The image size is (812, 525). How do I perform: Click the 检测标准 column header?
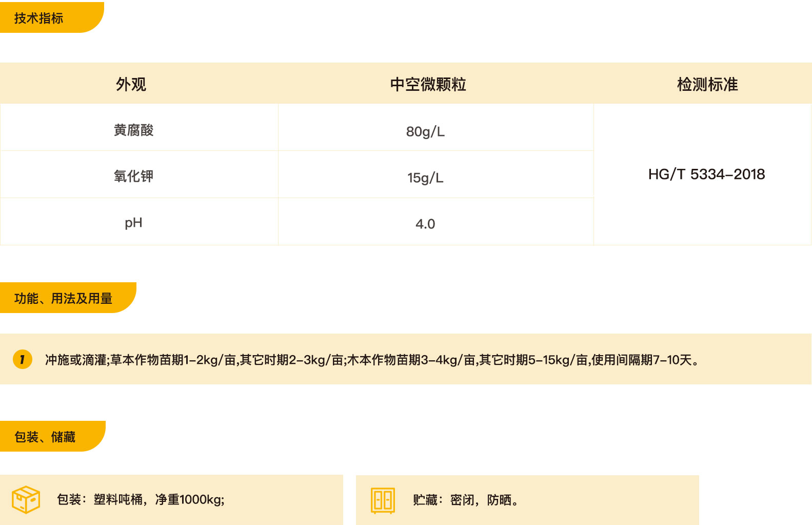(707, 84)
